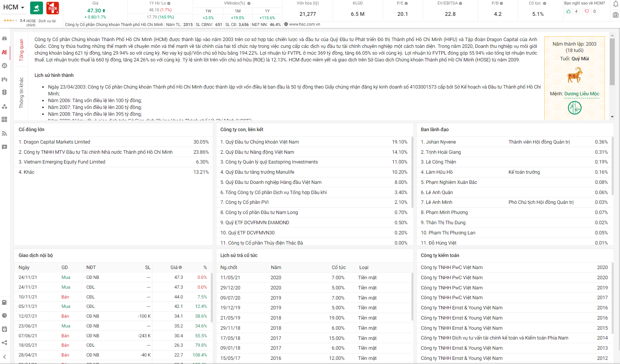
Task: Vote thumbs down for HCM
Action: (x=587, y=11)
